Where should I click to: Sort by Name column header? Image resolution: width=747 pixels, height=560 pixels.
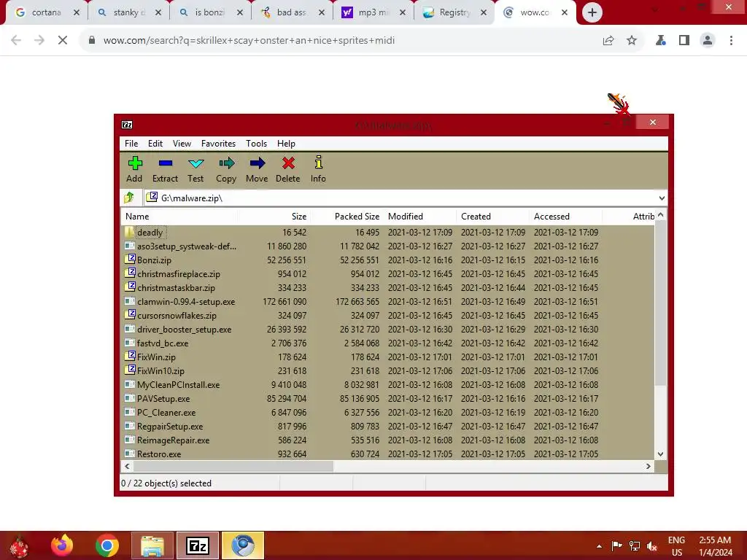[179, 216]
